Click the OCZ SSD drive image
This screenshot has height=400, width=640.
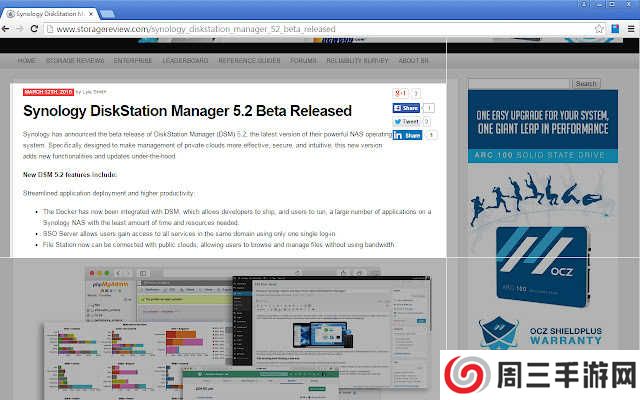click(544, 266)
